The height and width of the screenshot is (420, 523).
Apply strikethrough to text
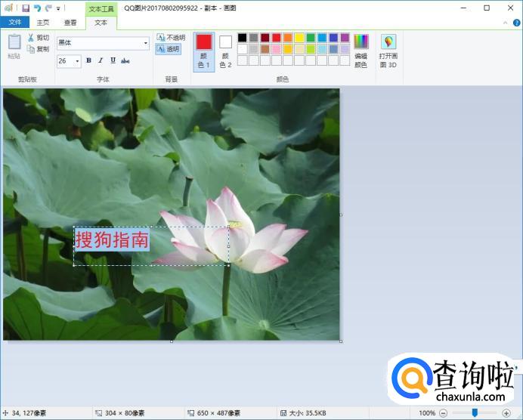[125, 60]
